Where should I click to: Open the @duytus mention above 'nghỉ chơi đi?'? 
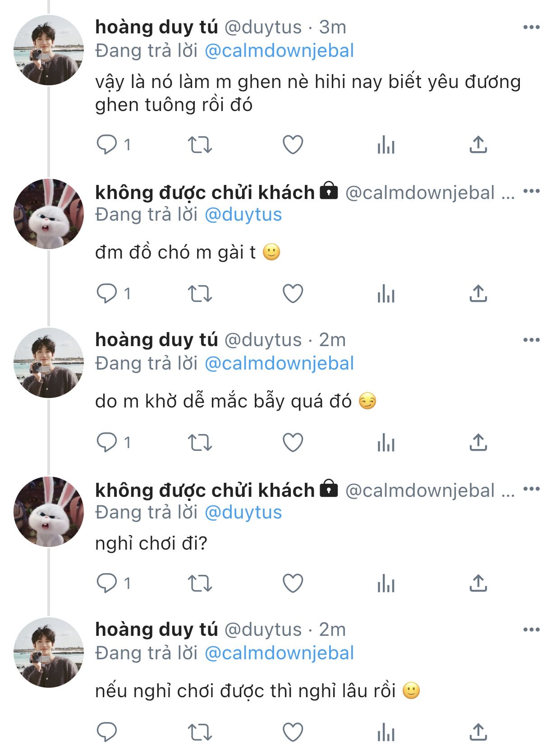click(243, 513)
